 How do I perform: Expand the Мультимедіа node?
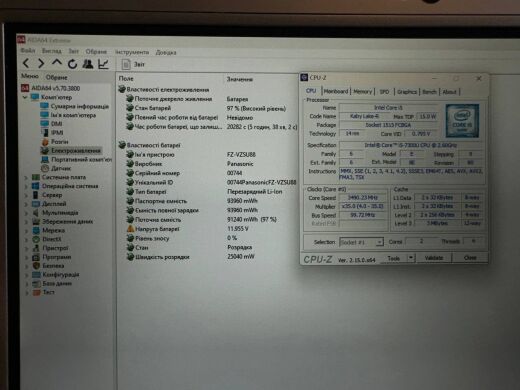coord(26,213)
